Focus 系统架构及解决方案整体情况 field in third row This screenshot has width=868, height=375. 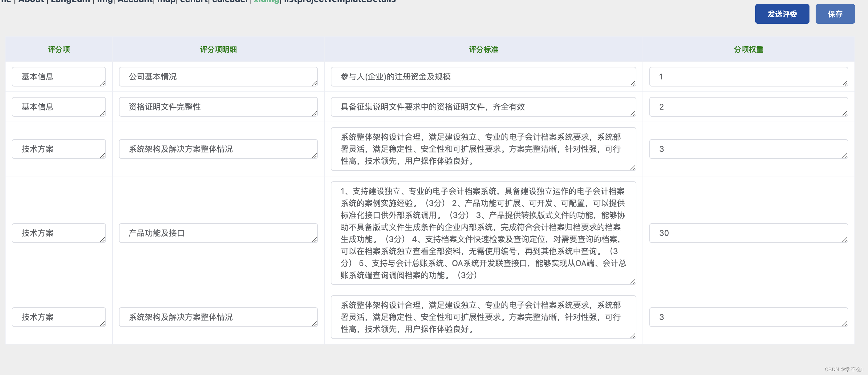coord(218,149)
